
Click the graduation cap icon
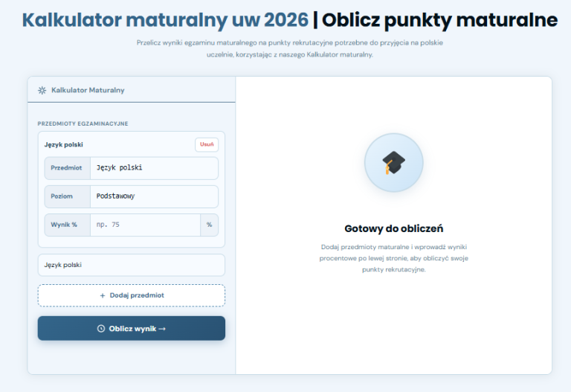point(393,162)
